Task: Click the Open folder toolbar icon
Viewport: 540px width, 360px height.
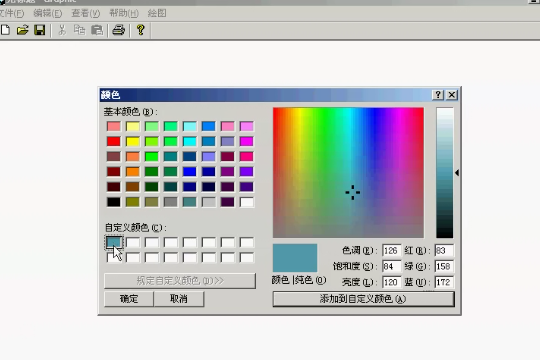Action: point(22,30)
